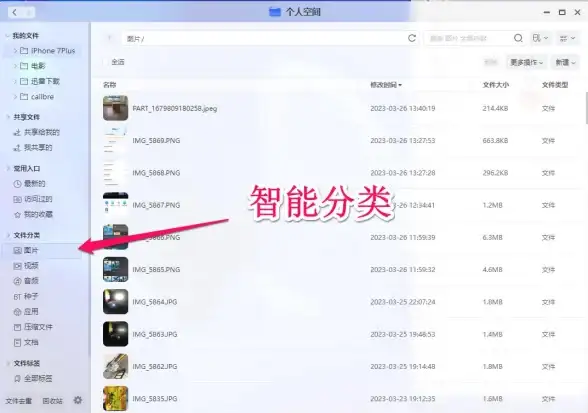The image size is (588, 413).
Task: Open sidebar settings gear icon
Action: tap(78, 400)
